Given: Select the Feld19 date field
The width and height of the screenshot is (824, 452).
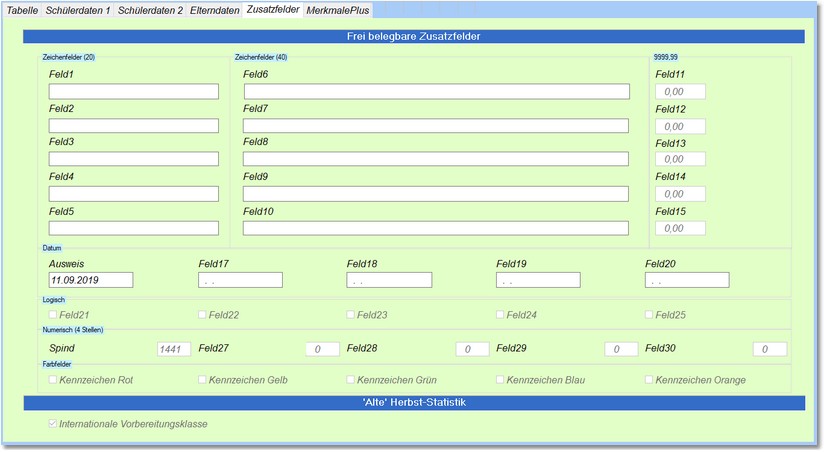Looking at the screenshot, I should [x=537, y=280].
